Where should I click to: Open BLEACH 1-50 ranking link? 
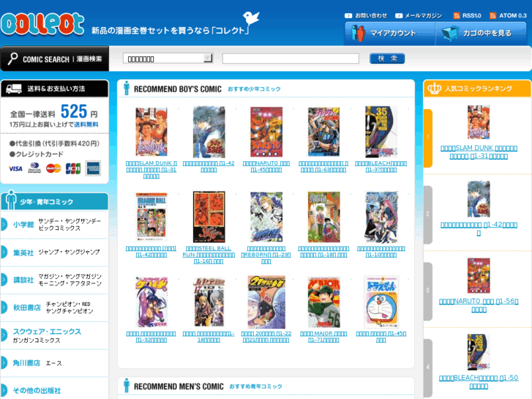[x=479, y=382]
